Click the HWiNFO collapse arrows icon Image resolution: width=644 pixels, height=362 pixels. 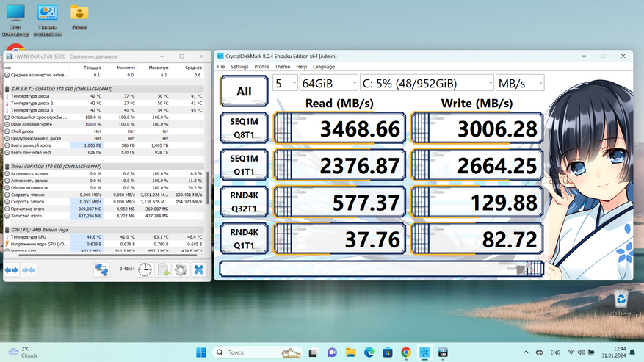coord(29,270)
